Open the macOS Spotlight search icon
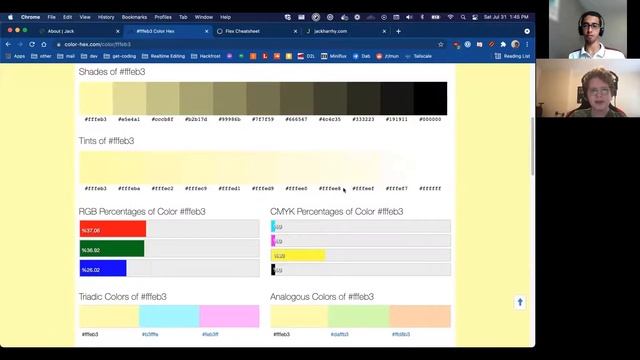This screenshot has height=360, width=640. tap(463, 17)
